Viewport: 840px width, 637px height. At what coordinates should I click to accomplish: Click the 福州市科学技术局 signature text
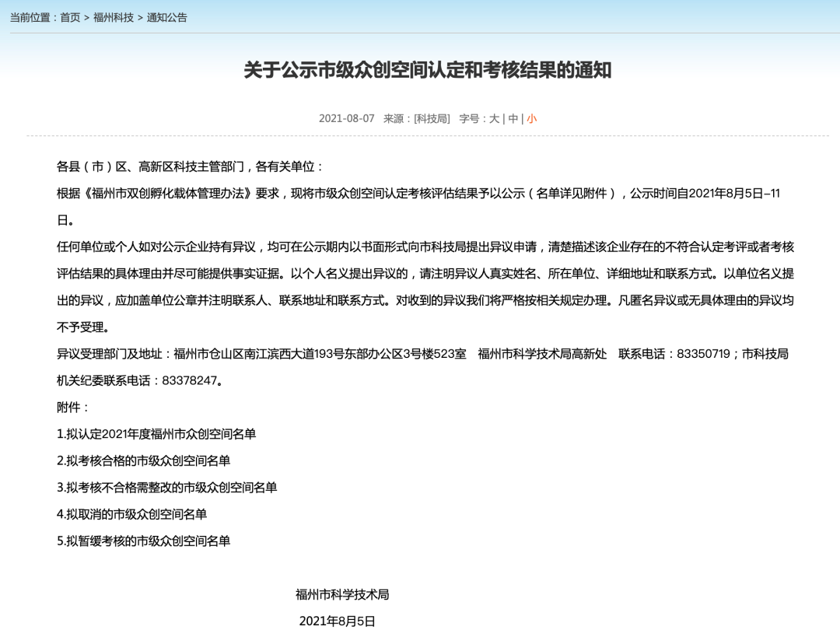point(342,594)
